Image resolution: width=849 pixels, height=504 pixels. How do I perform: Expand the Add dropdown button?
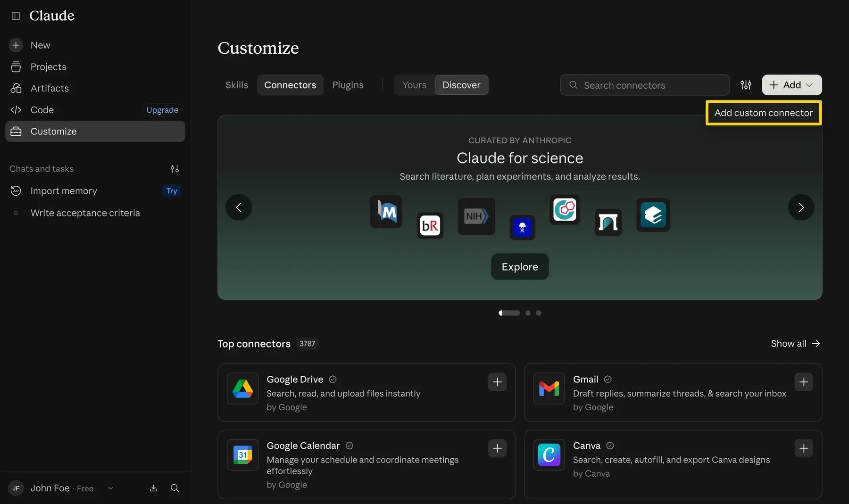pyautogui.click(x=791, y=85)
